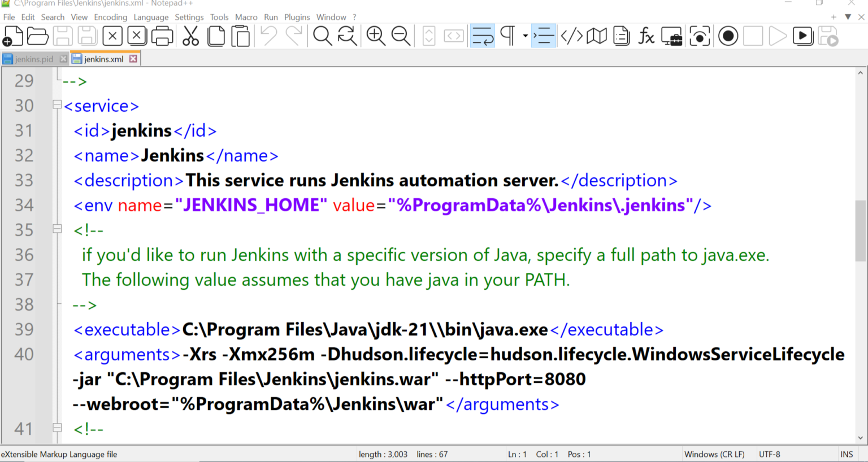This screenshot has width=868, height=462.
Task: Collapse the service element fold at line 30
Action: [57, 105]
